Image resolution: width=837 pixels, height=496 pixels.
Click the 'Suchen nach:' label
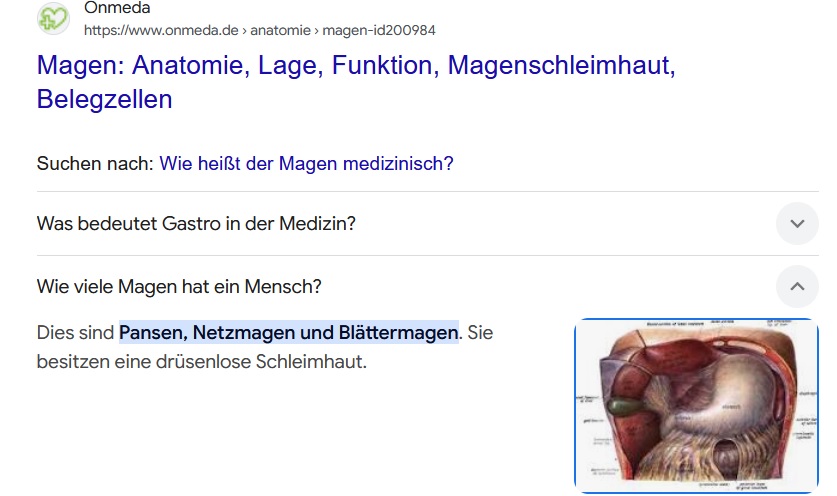[95, 163]
